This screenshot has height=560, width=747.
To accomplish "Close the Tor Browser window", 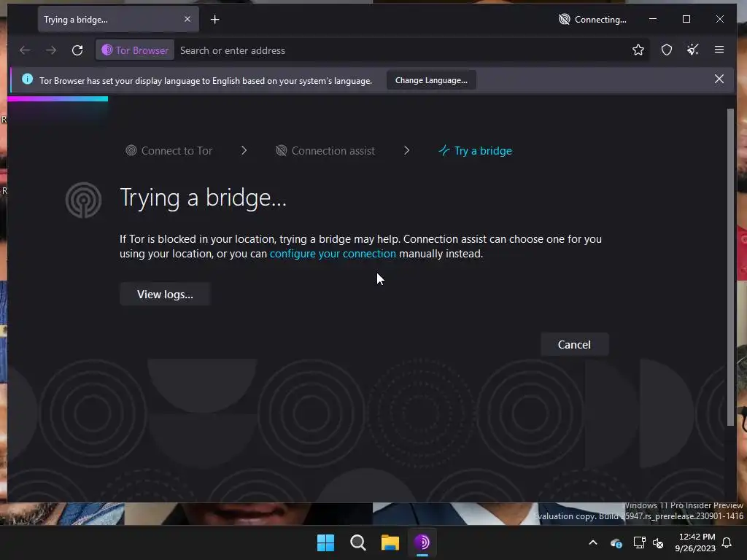I will tap(720, 19).
